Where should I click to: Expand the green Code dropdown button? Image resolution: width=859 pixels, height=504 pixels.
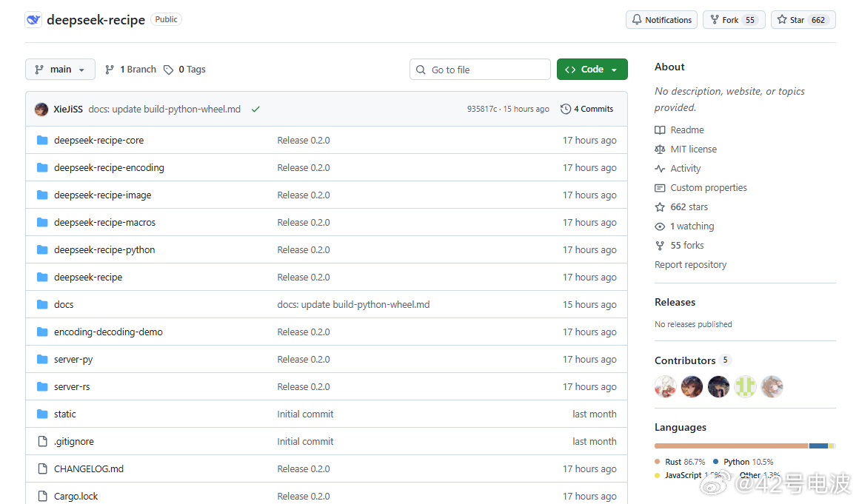click(592, 70)
